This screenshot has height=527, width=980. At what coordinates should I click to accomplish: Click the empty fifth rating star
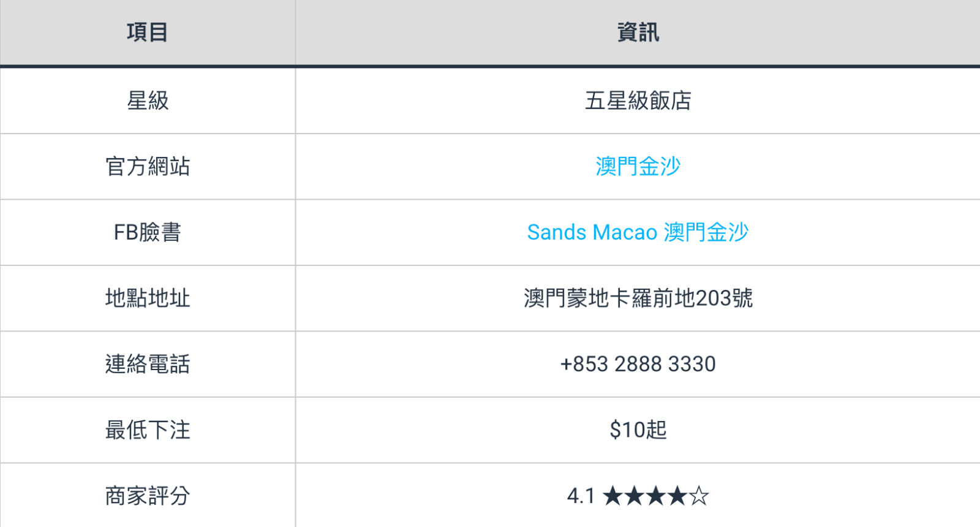coord(699,496)
